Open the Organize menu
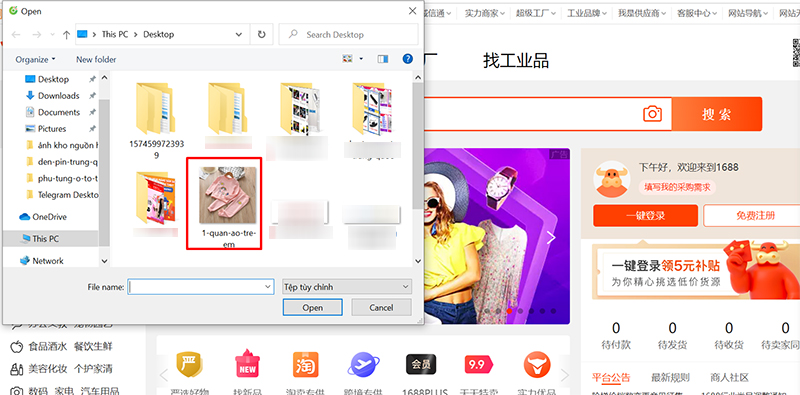The image size is (800, 395). tap(35, 60)
